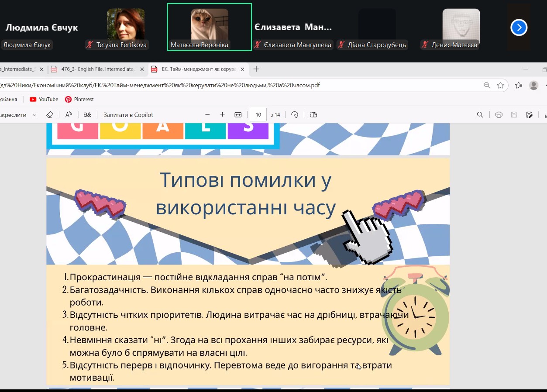The image size is (547, 392).
Task: Click the page number input field
Action: pos(258,115)
